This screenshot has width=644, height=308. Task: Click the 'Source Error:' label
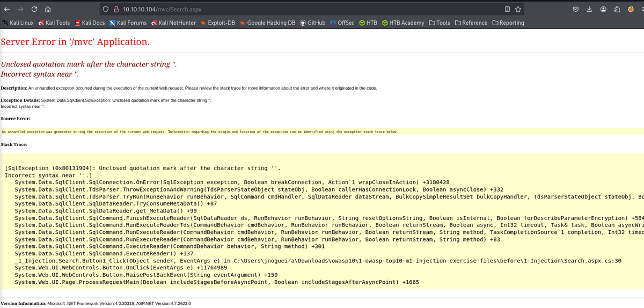point(15,118)
